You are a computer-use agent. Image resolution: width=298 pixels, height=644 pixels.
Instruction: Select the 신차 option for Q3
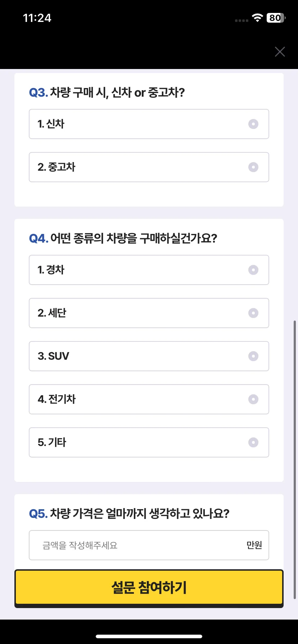click(x=149, y=124)
